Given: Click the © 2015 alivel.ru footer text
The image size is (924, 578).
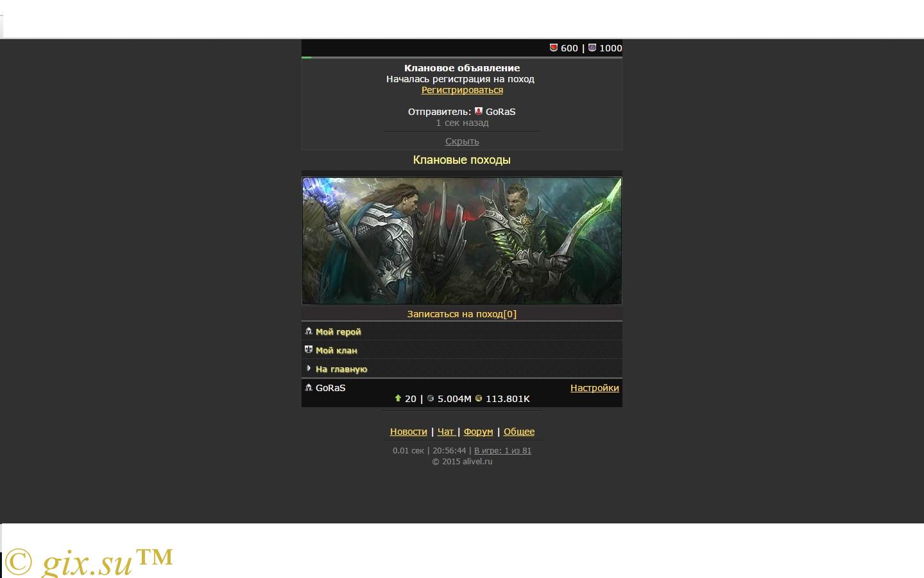Looking at the screenshot, I should pos(462,462).
